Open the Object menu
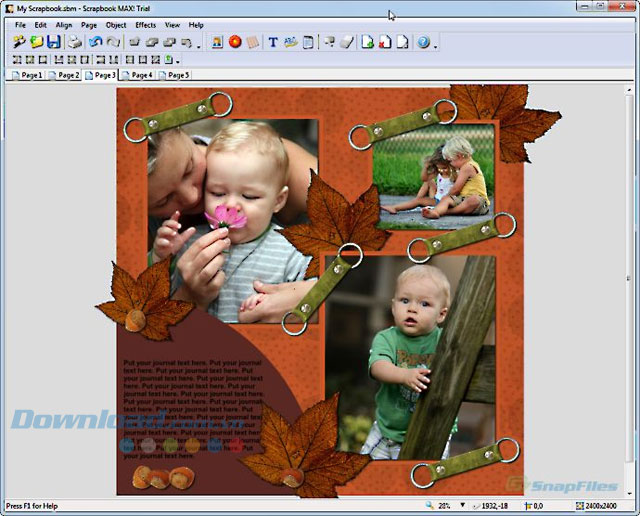640x516 pixels. tap(116, 24)
